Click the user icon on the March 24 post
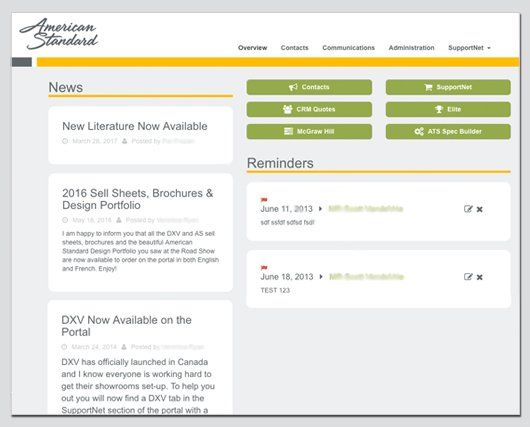The height and width of the screenshot is (427, 530). [x=124, y=347]
